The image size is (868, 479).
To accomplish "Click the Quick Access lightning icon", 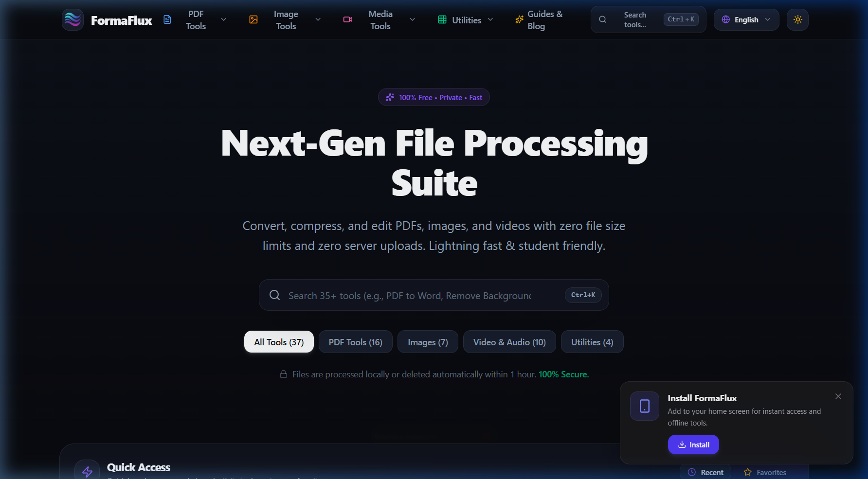I will click(87, 471).
